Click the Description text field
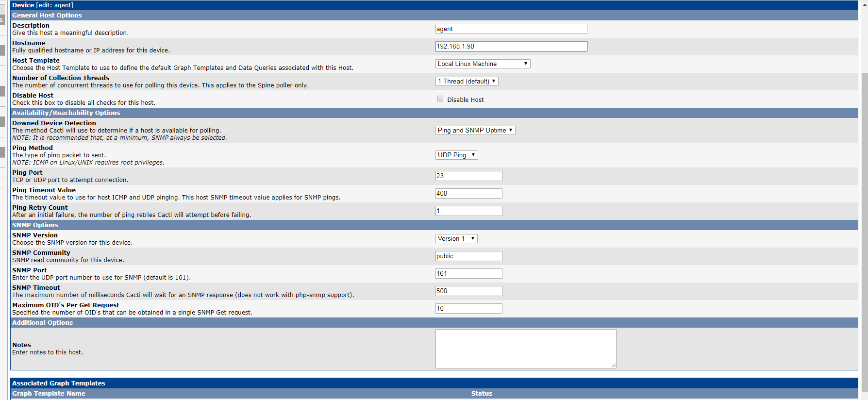This screenshot has height=400, width=868. (511, 29)
